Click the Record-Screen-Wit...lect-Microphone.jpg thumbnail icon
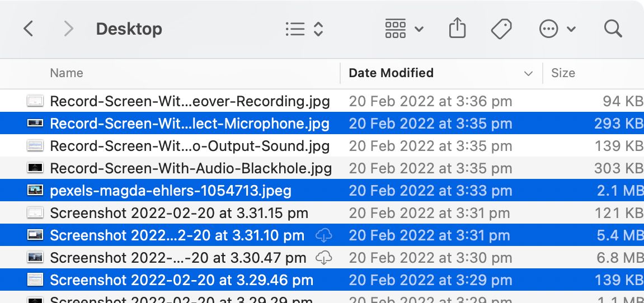 (35, 124)
